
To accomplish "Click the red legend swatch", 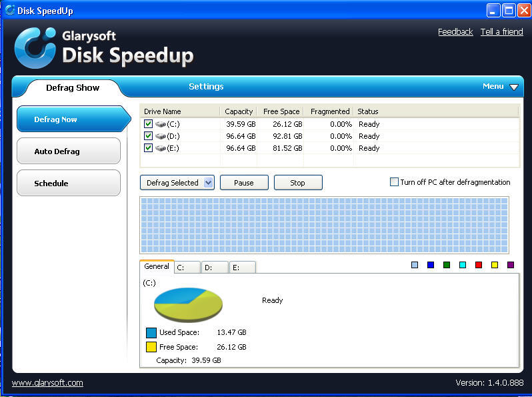I will pyautogui.click(x=479, y=265).
